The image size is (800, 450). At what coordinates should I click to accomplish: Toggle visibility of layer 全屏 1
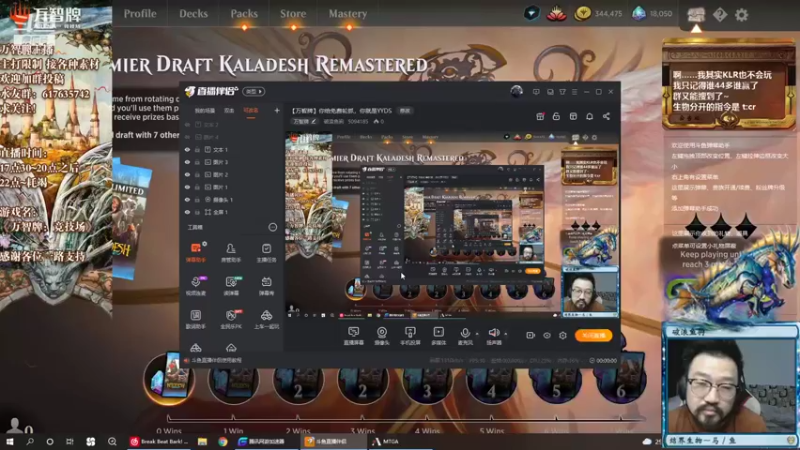click(187, 212)
